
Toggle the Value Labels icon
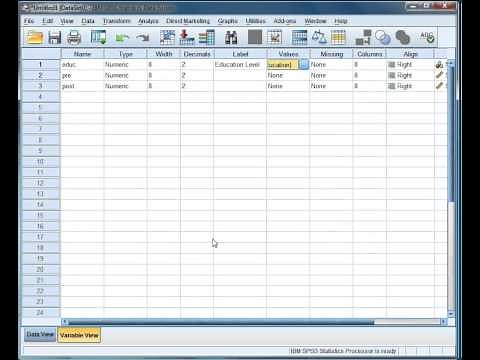(363, 37)
